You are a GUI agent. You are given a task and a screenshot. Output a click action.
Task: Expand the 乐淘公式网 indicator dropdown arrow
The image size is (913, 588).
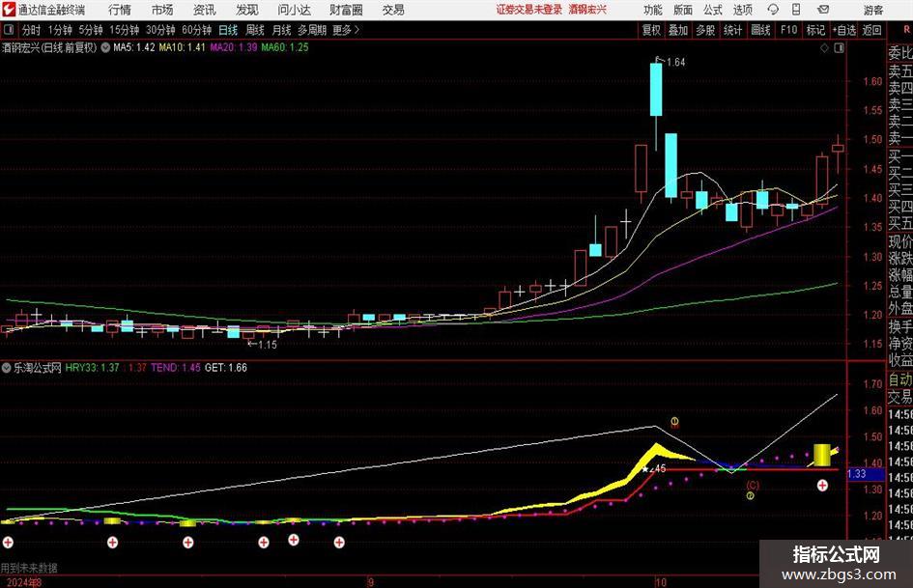click(7, 368)
